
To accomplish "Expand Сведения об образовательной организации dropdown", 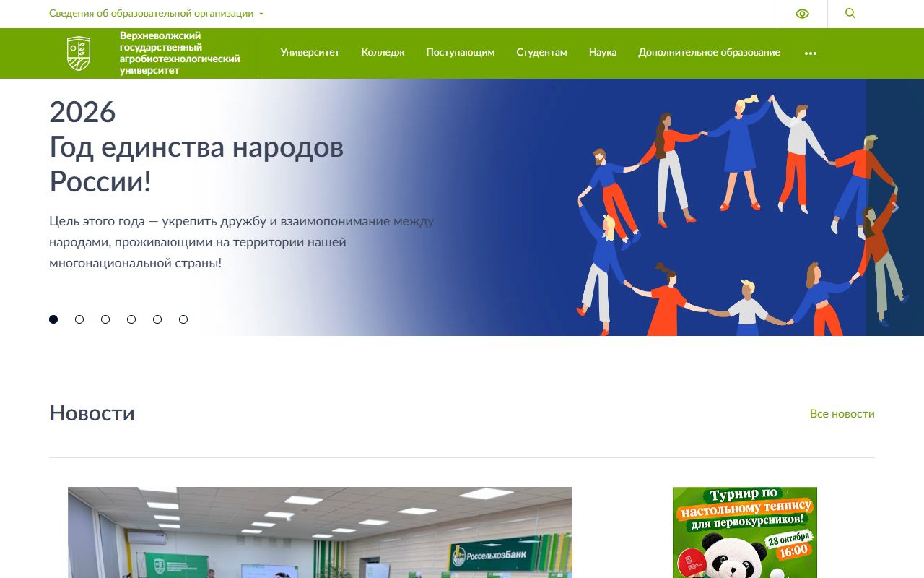I will pos(156,13).
